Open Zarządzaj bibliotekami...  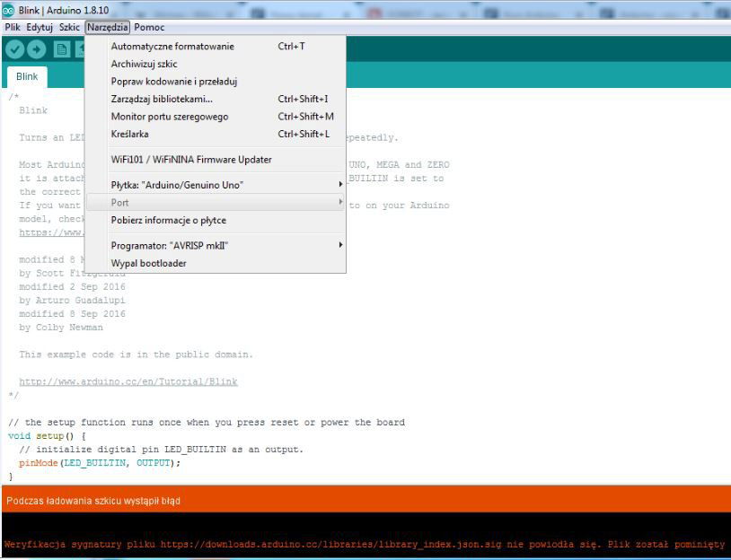216,99
